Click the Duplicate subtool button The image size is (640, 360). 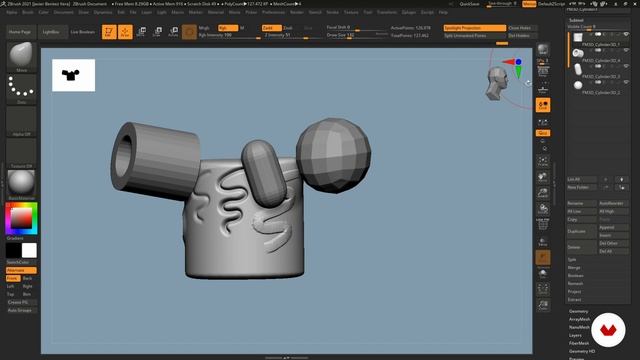(581, 231)
